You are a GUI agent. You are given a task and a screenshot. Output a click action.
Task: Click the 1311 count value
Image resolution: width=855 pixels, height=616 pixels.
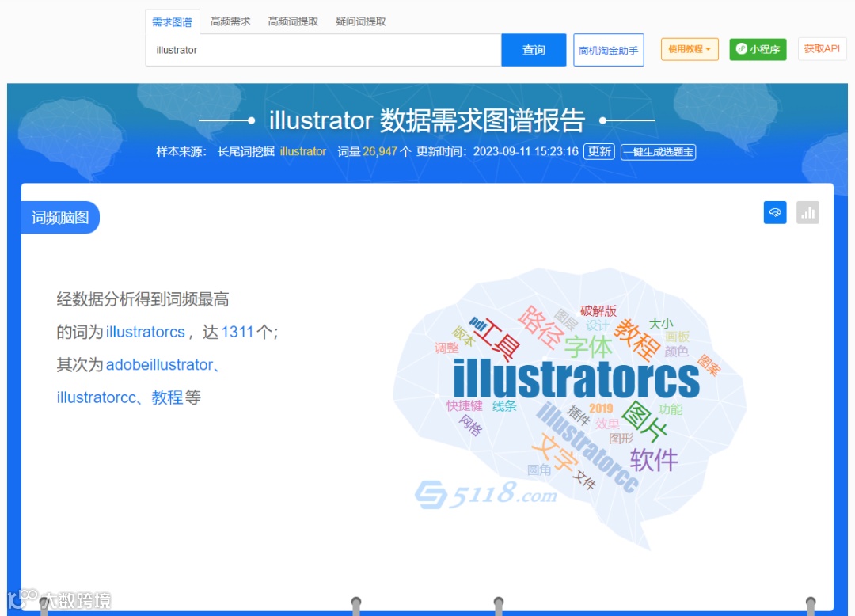(x=237, y=332)
